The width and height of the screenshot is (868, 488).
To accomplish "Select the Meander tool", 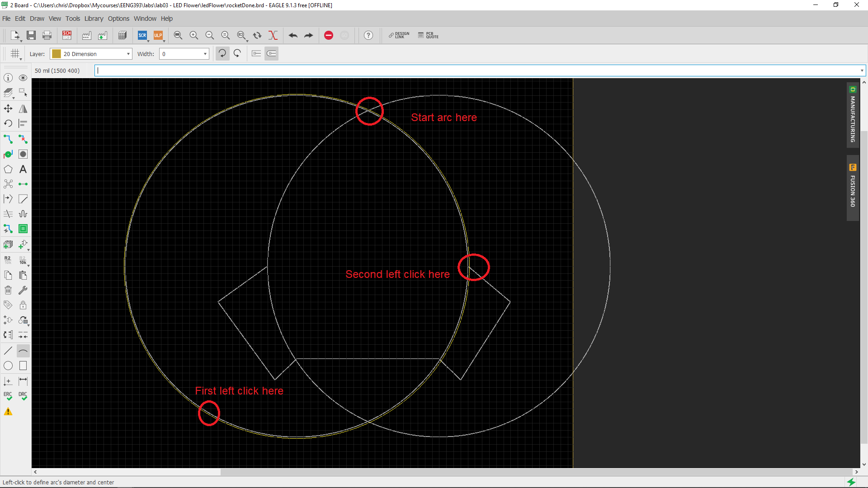I will 23,214.
